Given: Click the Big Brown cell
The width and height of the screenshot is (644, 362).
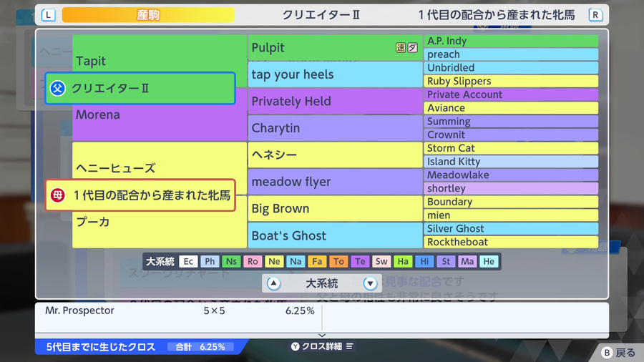Looking at the screenshot, I should 335,208.
